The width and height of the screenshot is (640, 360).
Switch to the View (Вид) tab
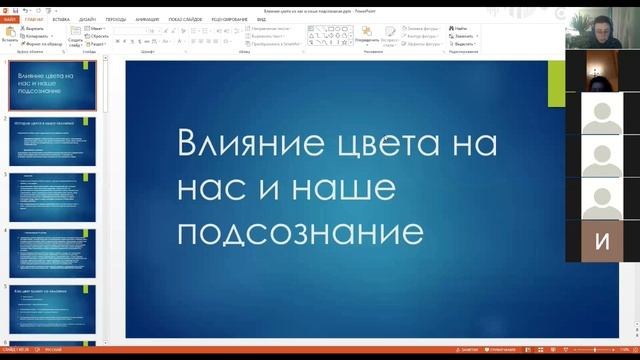point(261,19)
